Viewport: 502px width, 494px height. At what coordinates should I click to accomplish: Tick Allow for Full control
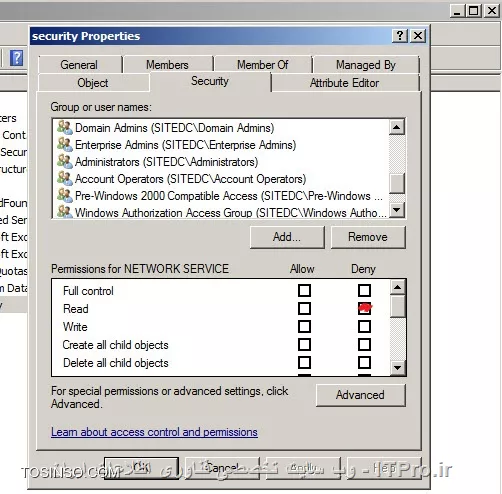coord(304,290)
